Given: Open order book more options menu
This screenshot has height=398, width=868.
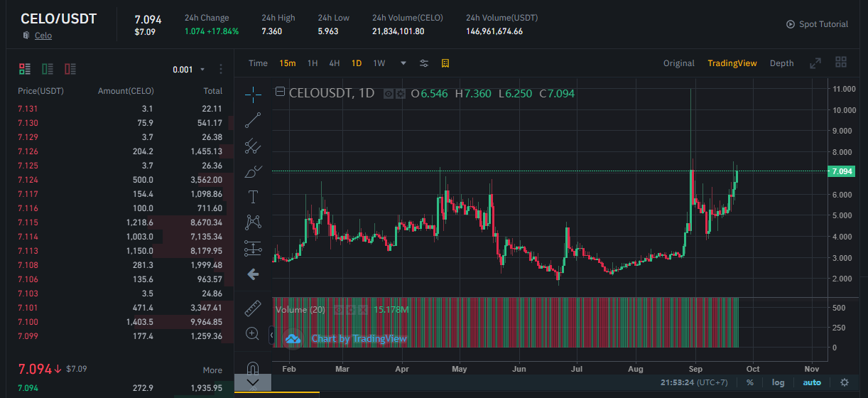Looking at the screenshot, I should tap(221, 69).
